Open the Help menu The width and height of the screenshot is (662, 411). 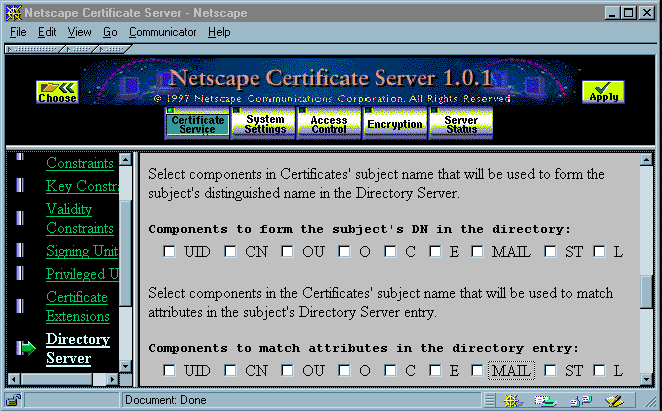point(219,32)
